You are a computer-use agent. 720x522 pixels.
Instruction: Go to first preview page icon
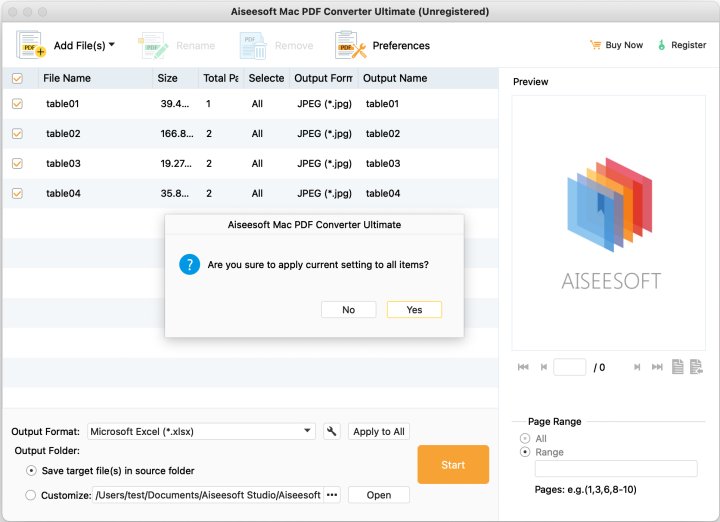[523, 367]
